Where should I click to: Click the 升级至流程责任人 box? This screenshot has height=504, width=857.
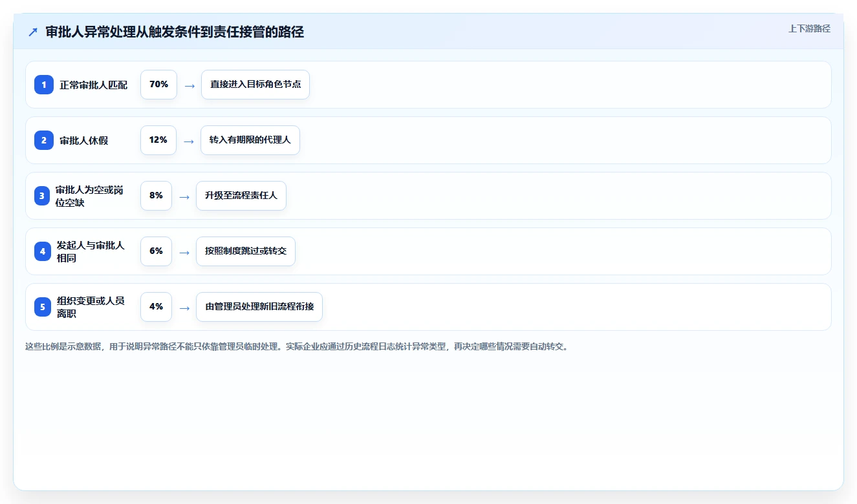[241, 196]
